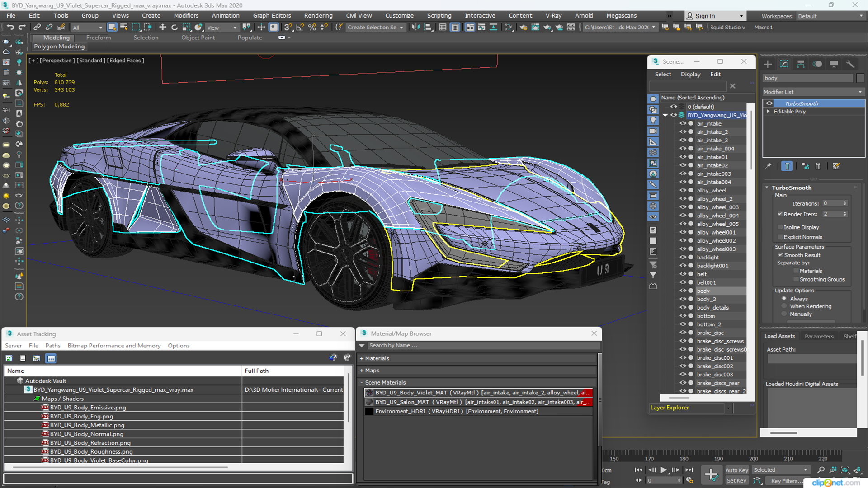Open Display menu in Scene Explorer
This screenshot has width=868, height=488.
[x=690, y=74]
